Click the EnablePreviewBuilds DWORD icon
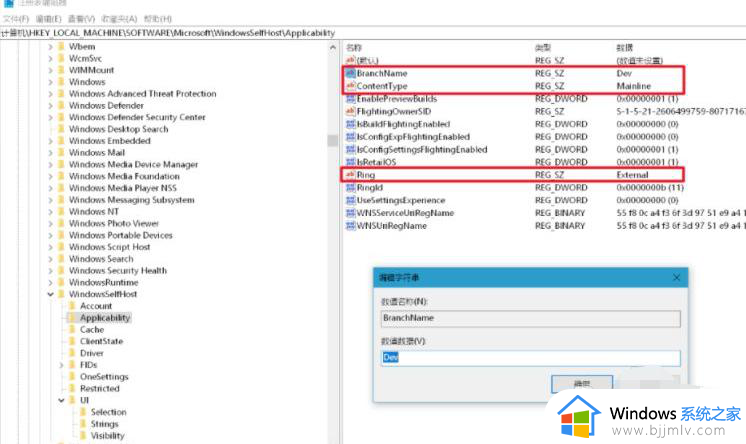 click(351, 99)
